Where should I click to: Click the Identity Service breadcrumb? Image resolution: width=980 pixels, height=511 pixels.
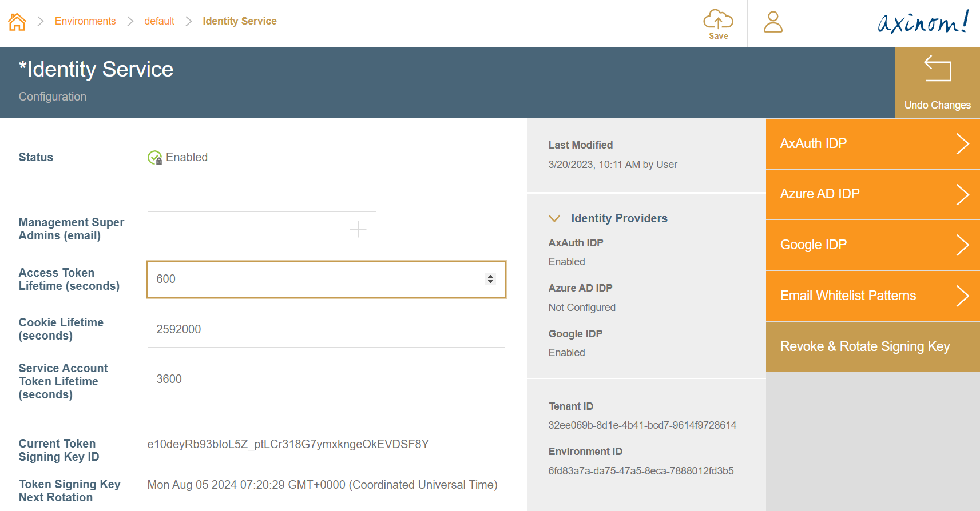pos(239,21)
